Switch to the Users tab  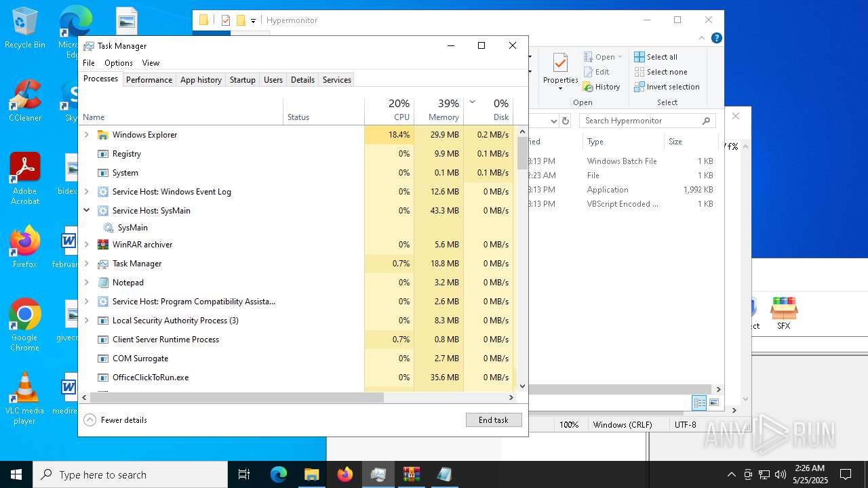click(x=273, y=80)
